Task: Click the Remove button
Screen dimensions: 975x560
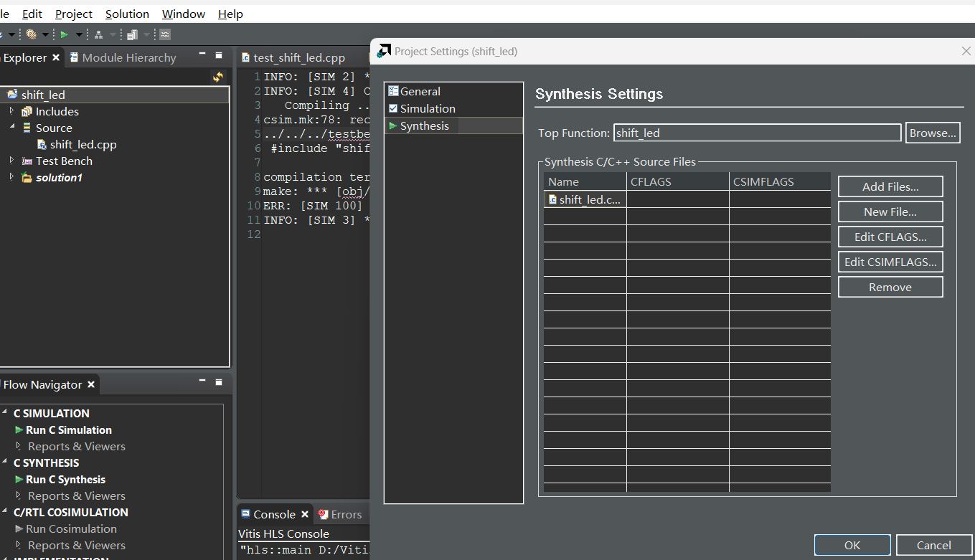Action: click(890, 287)
